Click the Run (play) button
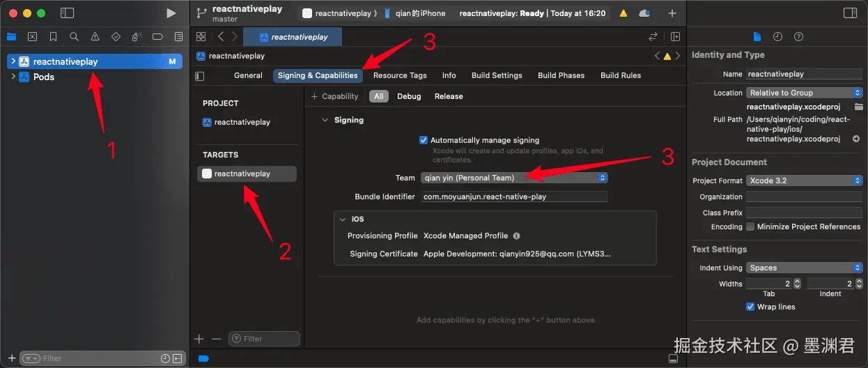 pos(171,13)
